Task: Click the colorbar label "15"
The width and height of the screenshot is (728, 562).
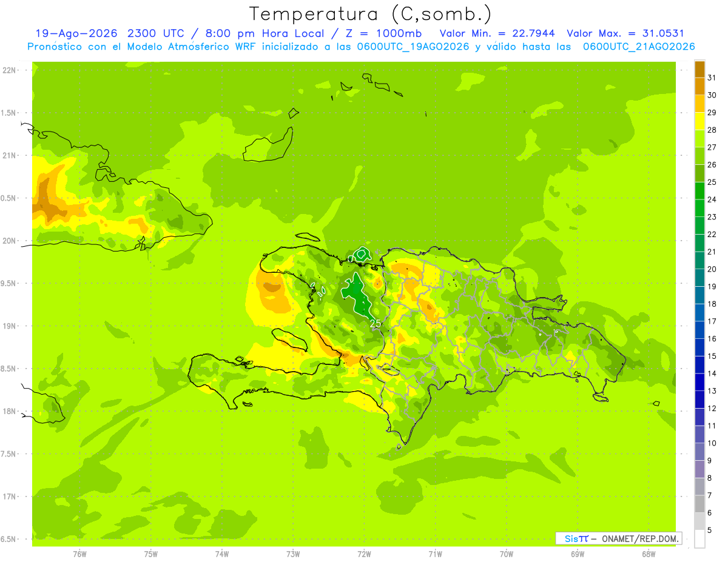Action: (x=712, y=356)
